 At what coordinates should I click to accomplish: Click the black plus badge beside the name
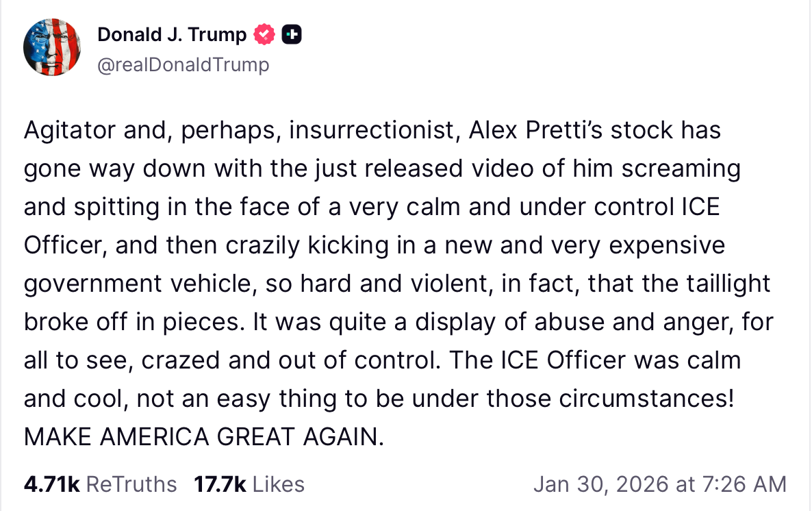pyautogui.click(x=292, y=35)
